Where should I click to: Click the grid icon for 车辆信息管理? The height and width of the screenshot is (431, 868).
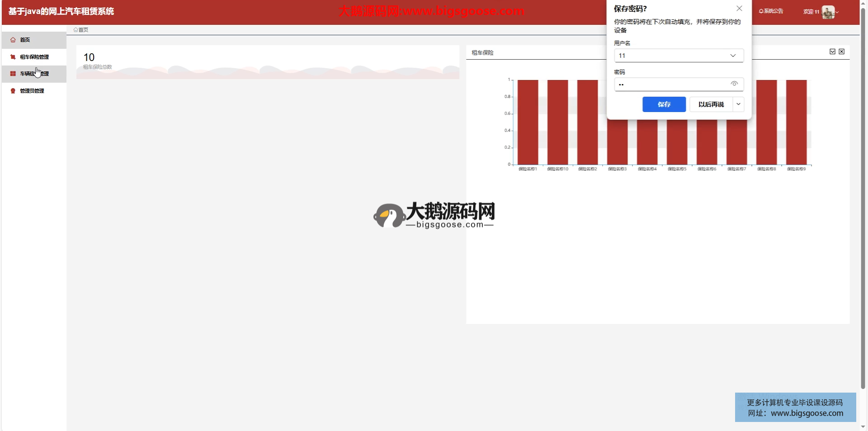(x=13, y=74)
